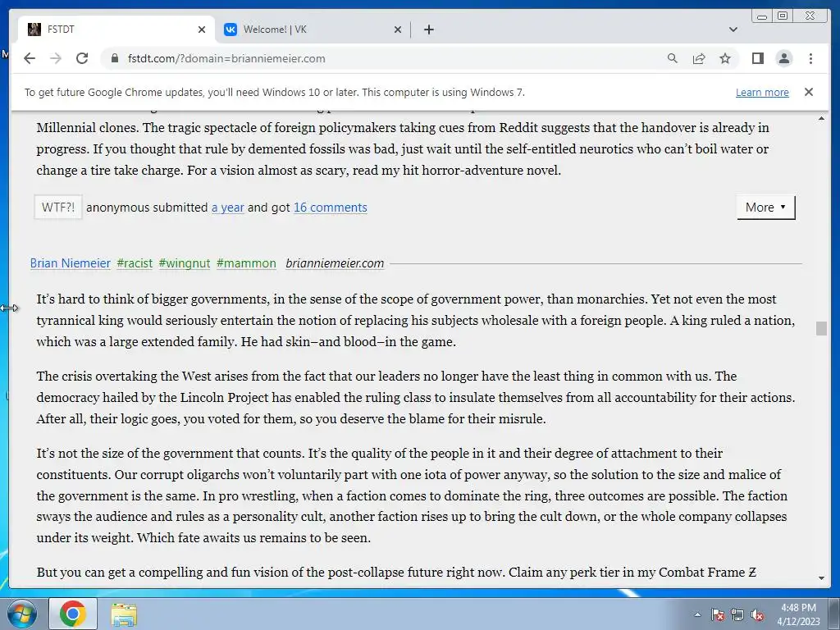This screenshot has width=840, height=630.
Task: Click the search magnifier in address bar
Action: (x=673, y=58)
